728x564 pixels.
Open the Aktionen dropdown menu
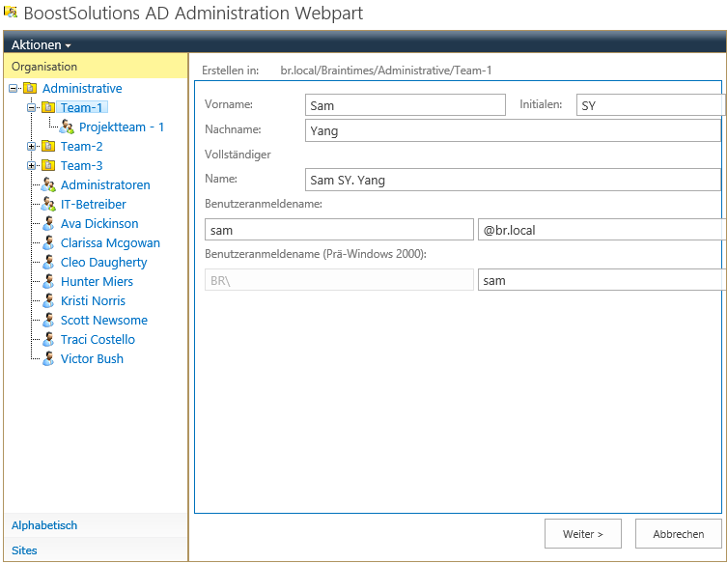41,44
